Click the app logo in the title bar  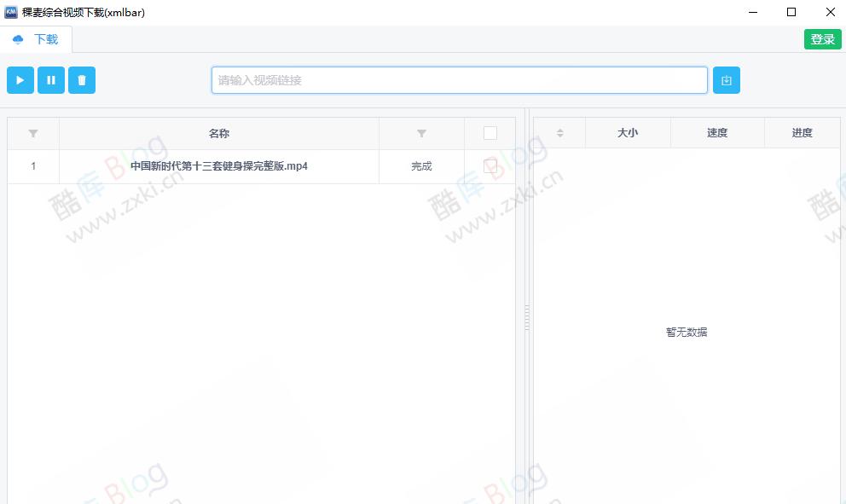click(x=10, y=12)
